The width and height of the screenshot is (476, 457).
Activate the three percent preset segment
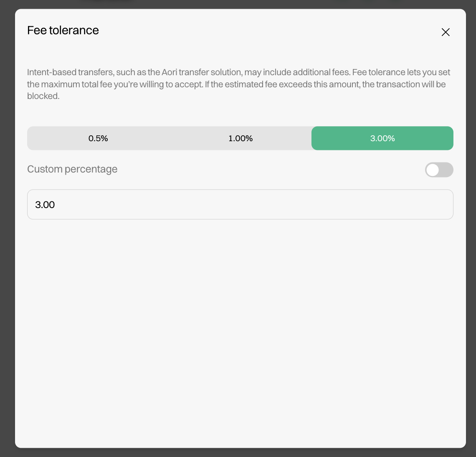(382, 138)
